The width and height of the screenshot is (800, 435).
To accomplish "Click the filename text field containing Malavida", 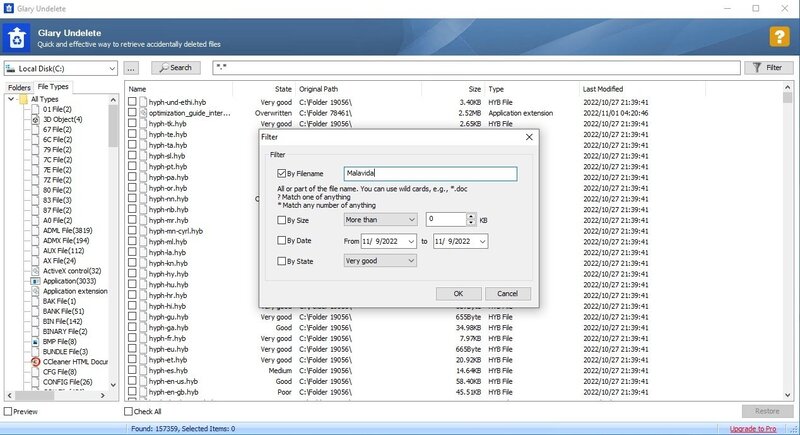I will pyautogui.click(x=429, y=174).
